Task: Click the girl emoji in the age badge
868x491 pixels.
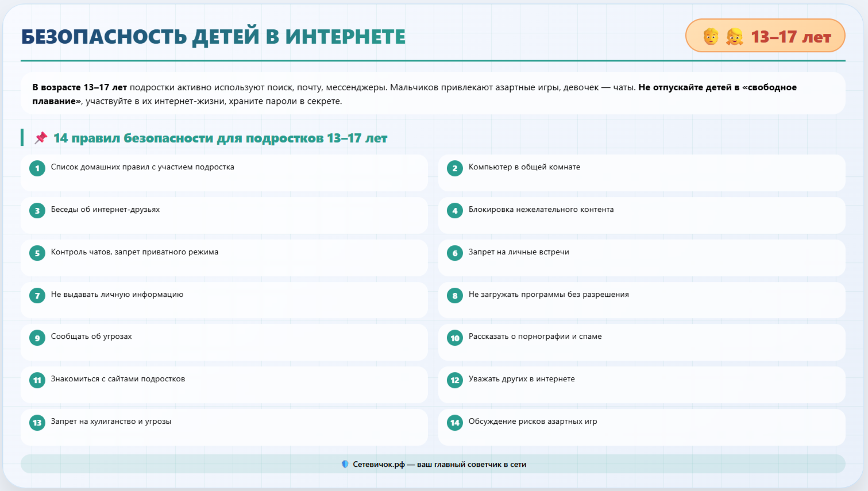Action: 734,37
